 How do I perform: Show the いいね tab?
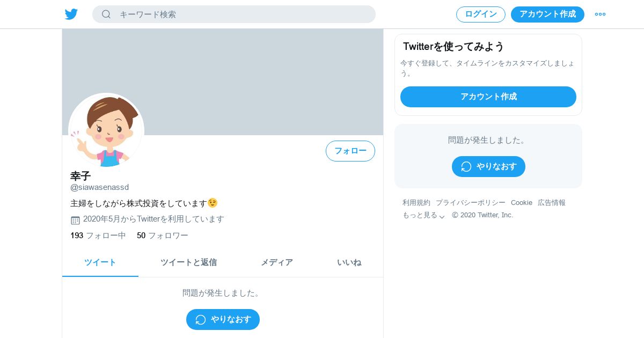point(349,262)
